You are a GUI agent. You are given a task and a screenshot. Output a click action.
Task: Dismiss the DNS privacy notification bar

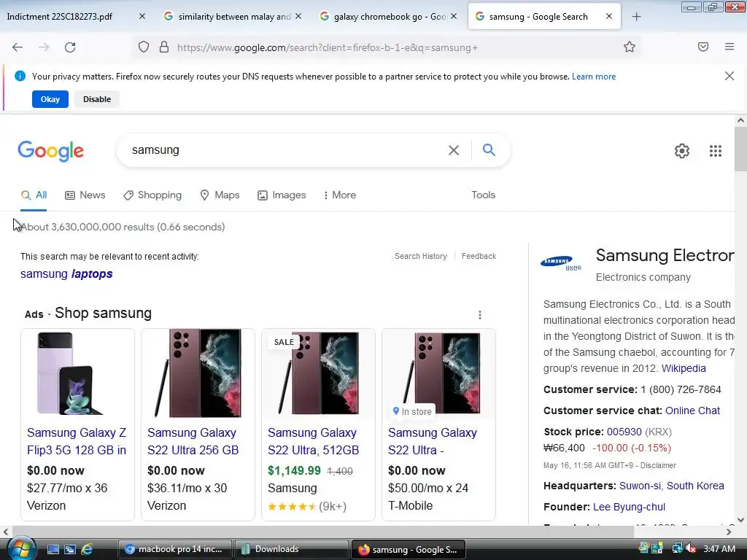click(729, 76)
